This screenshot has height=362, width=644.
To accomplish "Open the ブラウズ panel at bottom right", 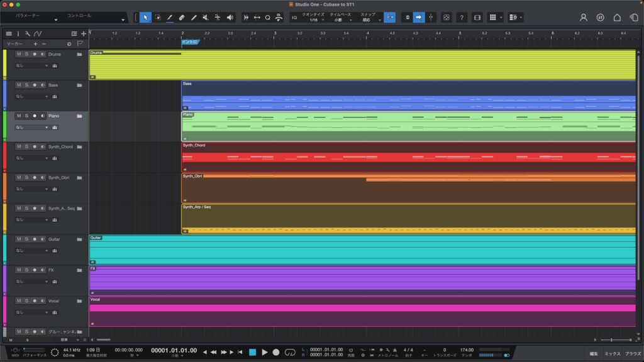I will (633, 353).
